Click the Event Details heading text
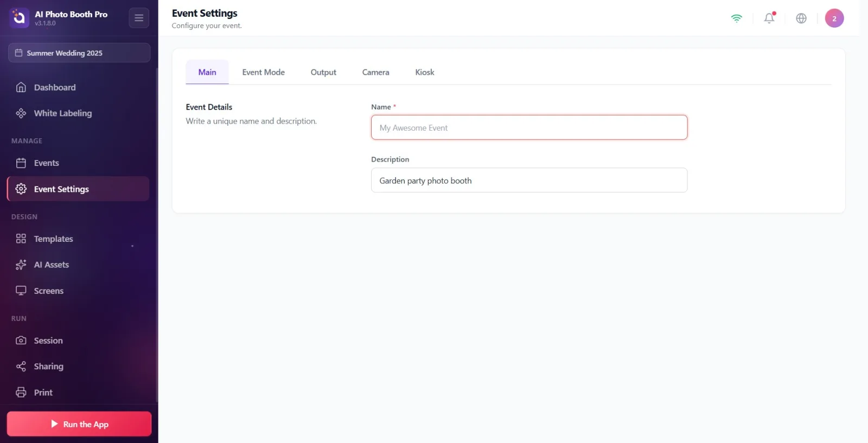The height and width of the screenshot is (443, 868). coord(209,107)
